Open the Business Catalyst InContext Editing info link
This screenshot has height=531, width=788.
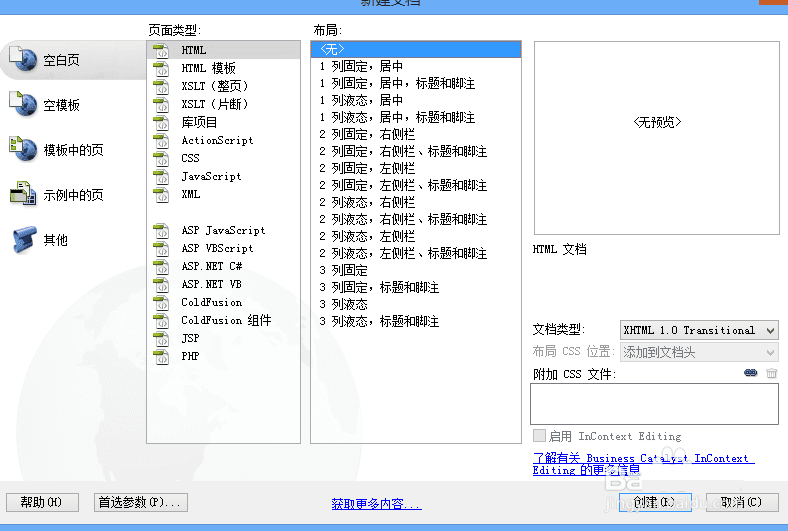point(643,464)
